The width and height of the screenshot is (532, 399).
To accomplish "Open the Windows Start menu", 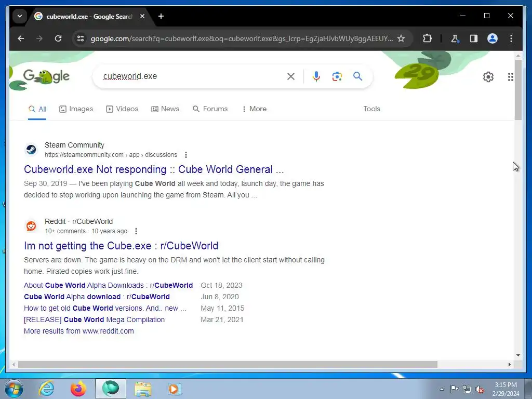I will click(14, 389).
